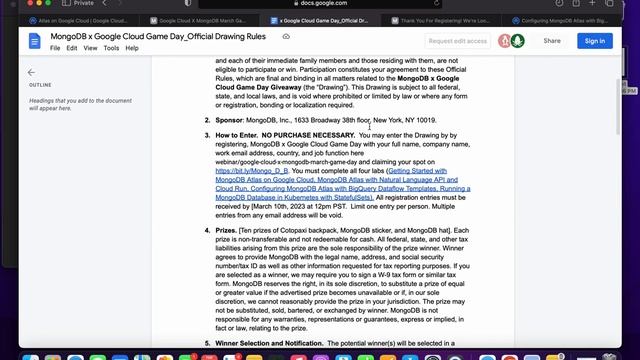Click the blue Sign in button
640x360 pixels.
point(595,41)
